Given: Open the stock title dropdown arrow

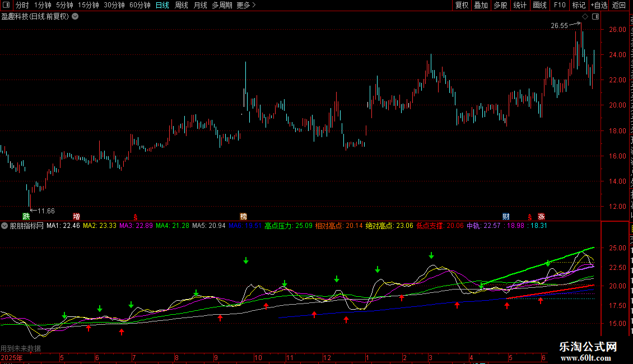Looking at the screenshot, I should [75, 17].
